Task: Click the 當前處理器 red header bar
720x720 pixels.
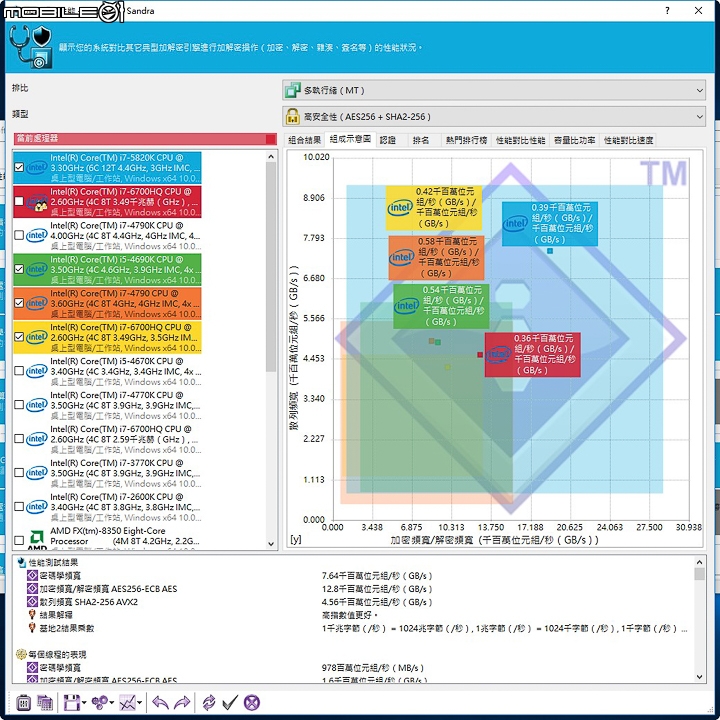Action: coord(145,139)
